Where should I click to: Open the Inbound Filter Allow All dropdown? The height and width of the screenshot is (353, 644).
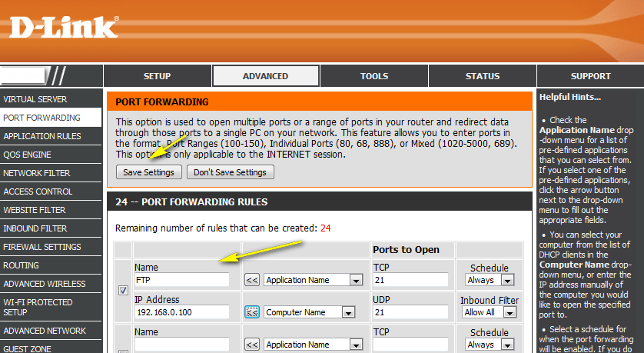point(490,312)
